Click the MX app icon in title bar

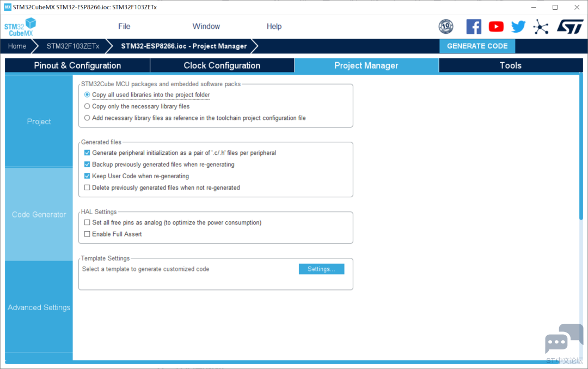tap(8, 7)
